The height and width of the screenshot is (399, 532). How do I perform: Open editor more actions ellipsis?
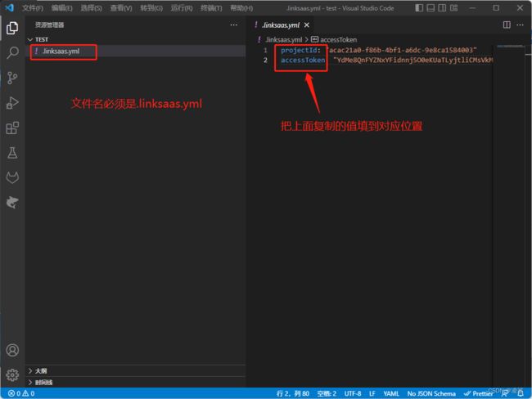coord(520,25)
